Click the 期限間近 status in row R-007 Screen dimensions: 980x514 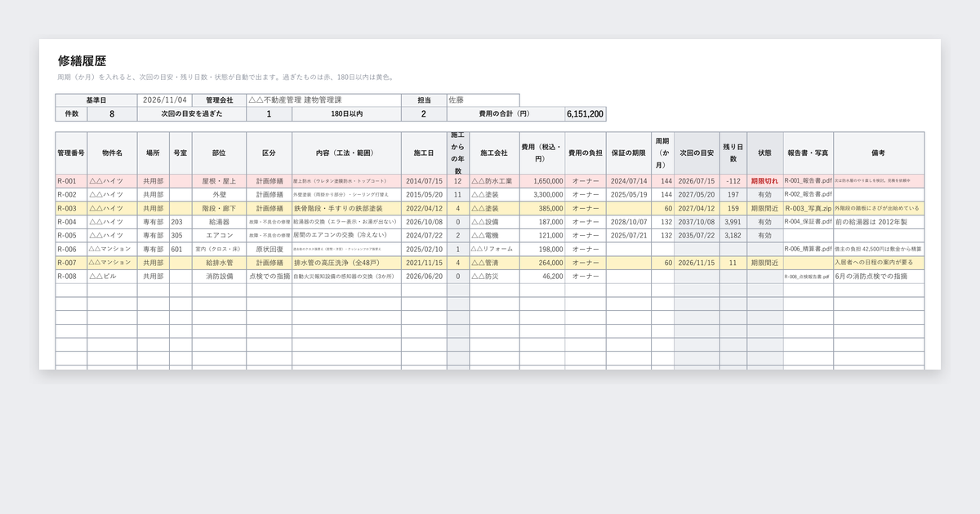(764, 263)
